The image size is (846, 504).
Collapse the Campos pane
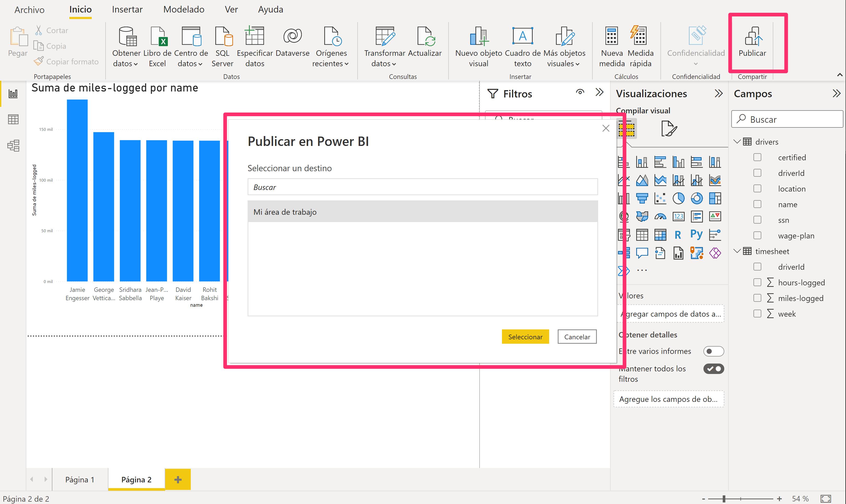point(836,93)
